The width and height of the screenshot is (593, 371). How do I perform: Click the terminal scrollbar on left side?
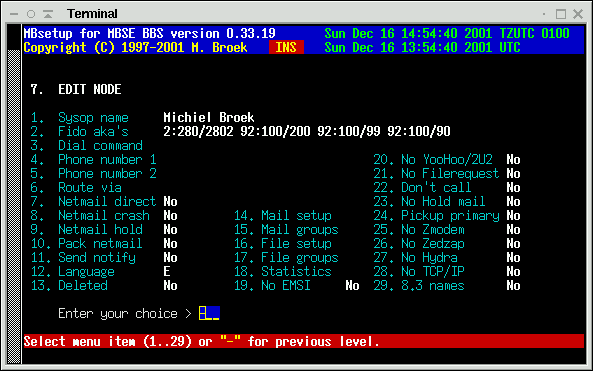coord(14,194)
